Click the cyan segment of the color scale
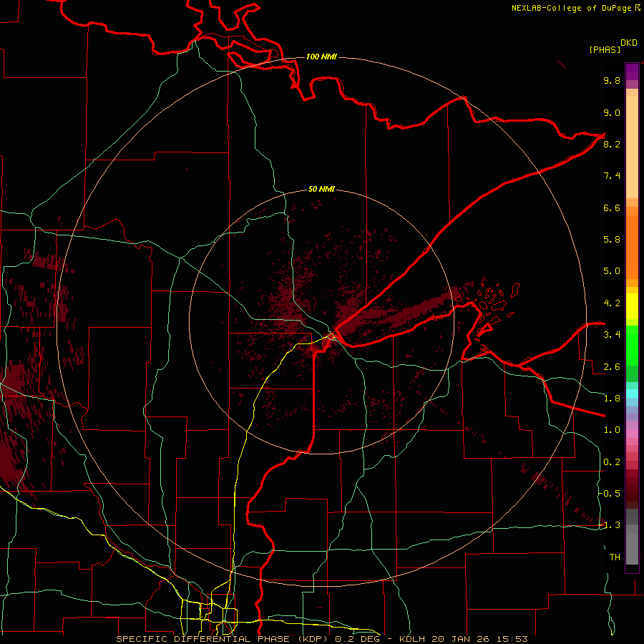Viewport: 644px width, 644px height. 632,394
